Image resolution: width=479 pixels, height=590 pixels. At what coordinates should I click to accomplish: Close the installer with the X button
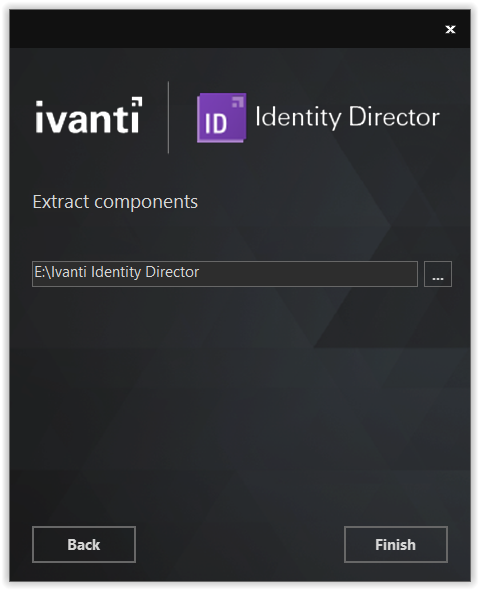tap(450, 29)
